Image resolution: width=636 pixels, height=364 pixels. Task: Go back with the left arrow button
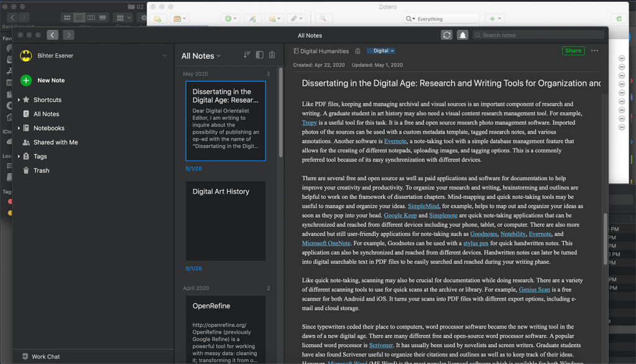pos(53,35)
